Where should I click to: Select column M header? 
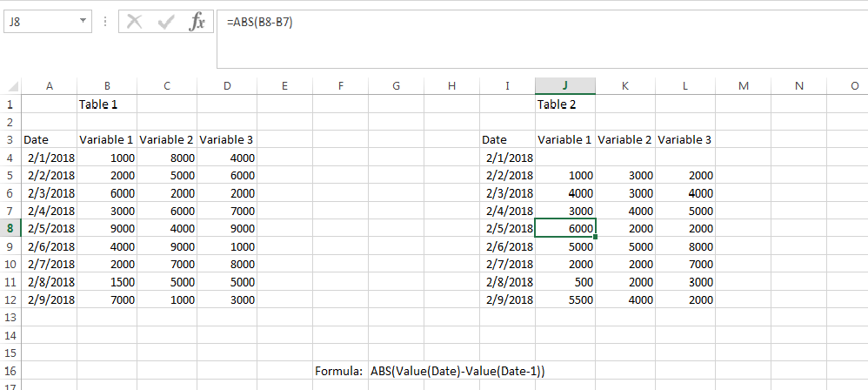[x=743, y=86]
